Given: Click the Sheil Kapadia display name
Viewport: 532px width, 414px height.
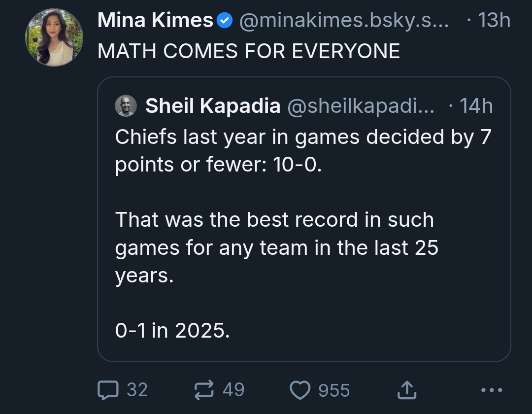Looking at the screenshot, I should pyautogui.click(x=213, y=105).
